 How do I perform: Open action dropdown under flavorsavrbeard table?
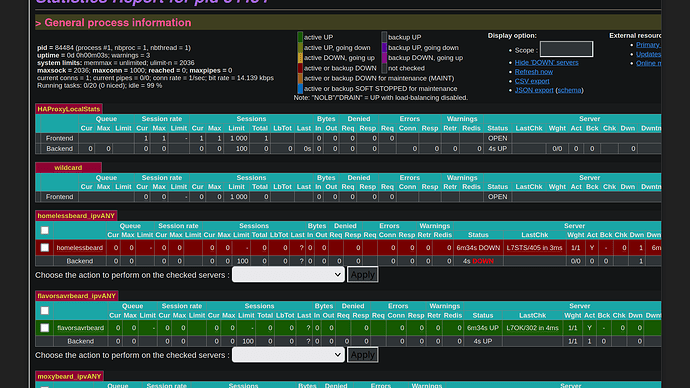point(288,355)
